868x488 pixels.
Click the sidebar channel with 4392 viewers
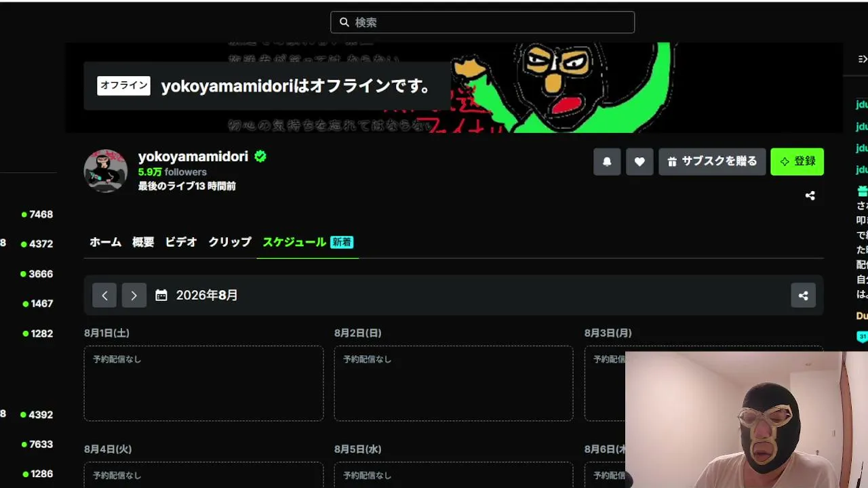coord(37,415)
